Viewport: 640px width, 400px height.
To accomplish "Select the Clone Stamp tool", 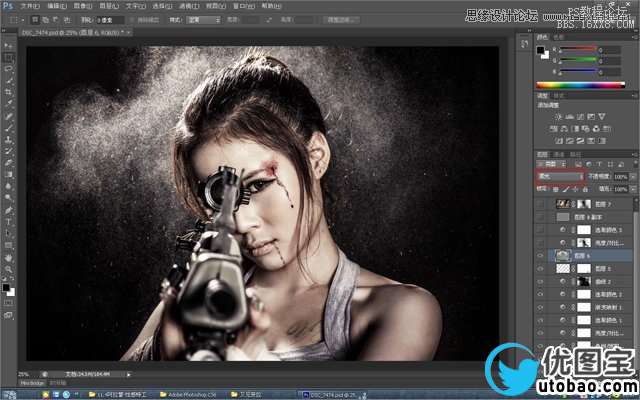I will coord(9,140).
